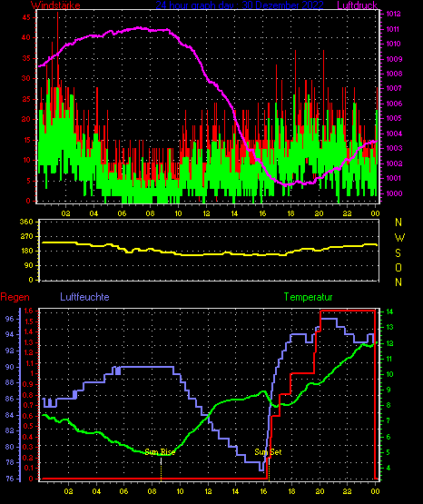Click humidity axis value 76
423x504 pixels.
pos(10,479)
